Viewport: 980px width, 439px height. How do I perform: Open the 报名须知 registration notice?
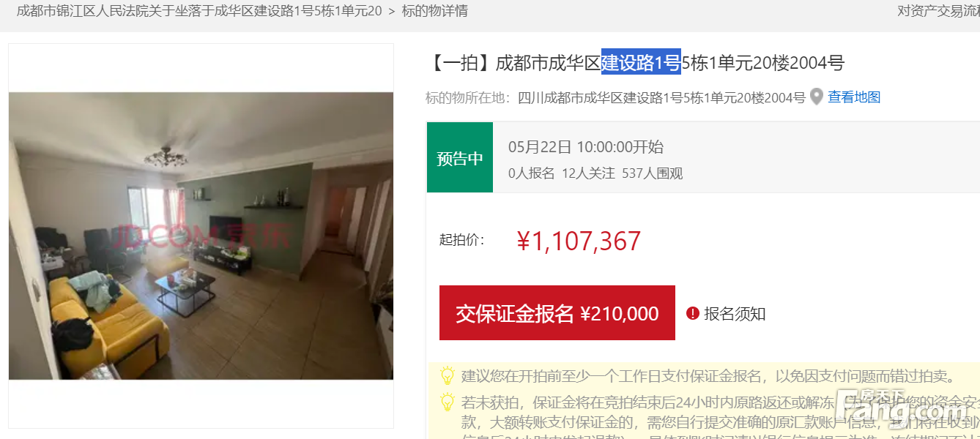point(735,314)
